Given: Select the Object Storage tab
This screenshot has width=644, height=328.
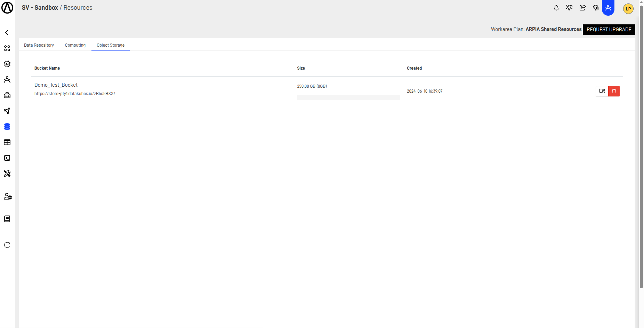Looking at the screenshot, I should click(111, 45).
